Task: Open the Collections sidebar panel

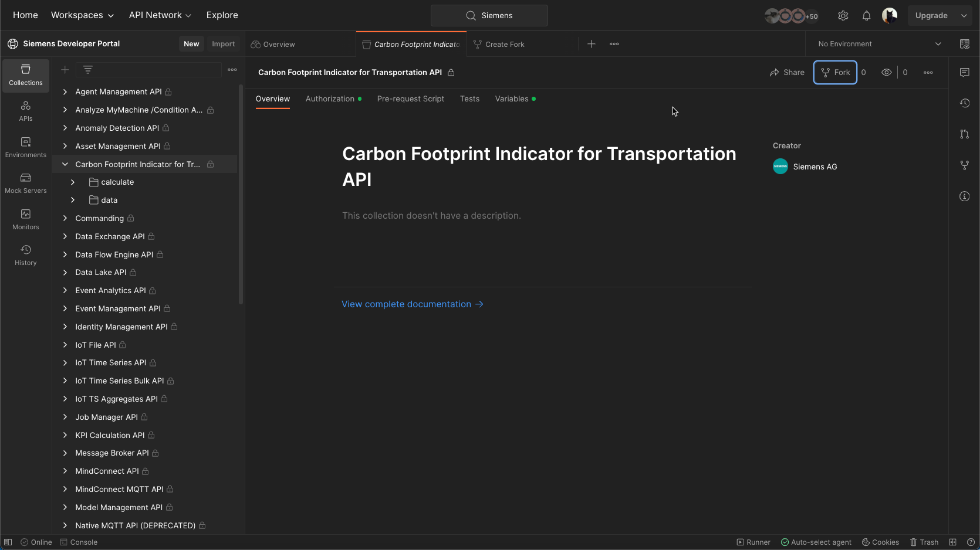Action: click(x=26, y=76)
